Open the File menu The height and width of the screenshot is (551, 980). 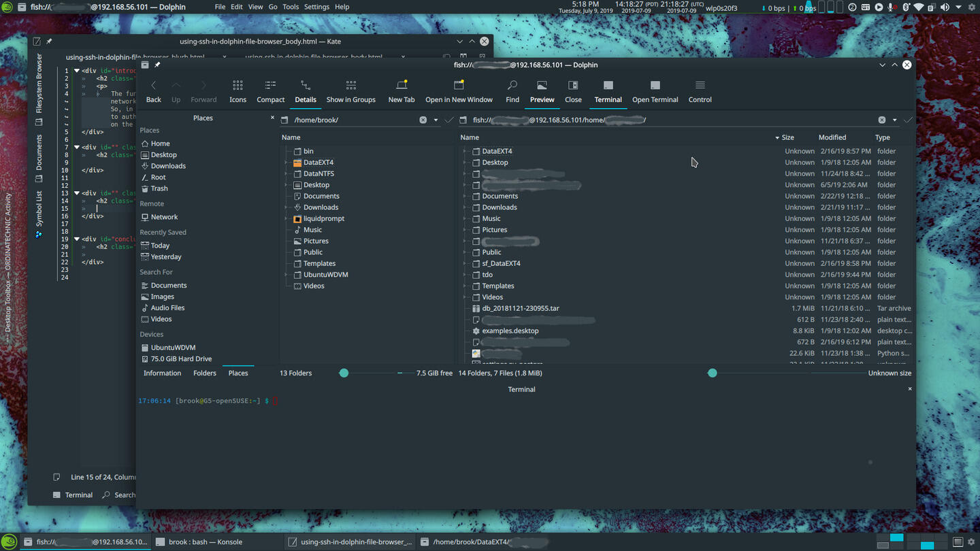pos(220,7)
